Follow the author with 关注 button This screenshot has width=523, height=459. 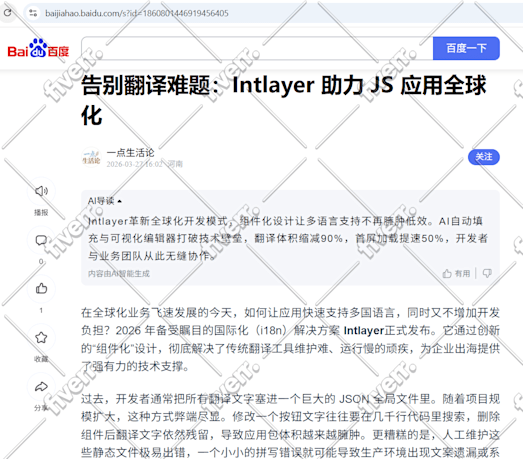coord(484,157)
